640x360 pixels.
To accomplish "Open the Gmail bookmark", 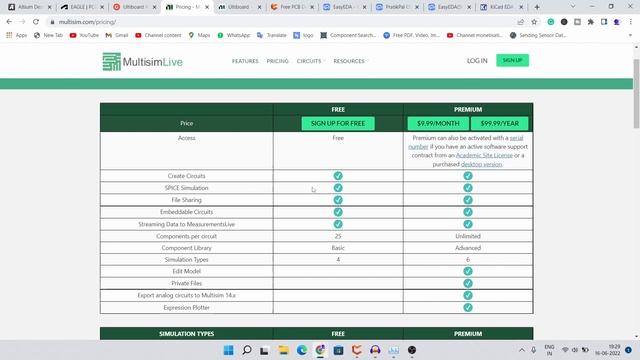I will [117, 35].
